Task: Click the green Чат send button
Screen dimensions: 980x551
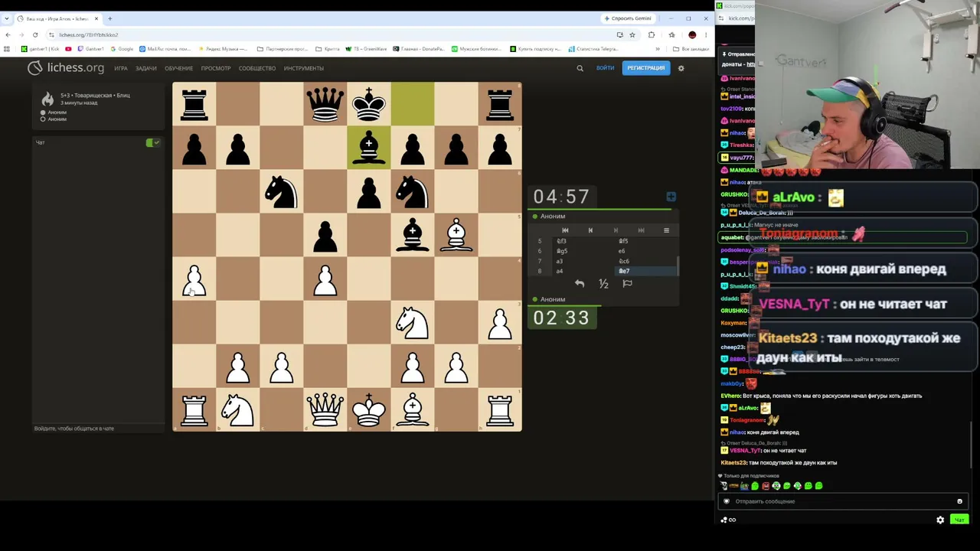Action: tap(959, 520)
